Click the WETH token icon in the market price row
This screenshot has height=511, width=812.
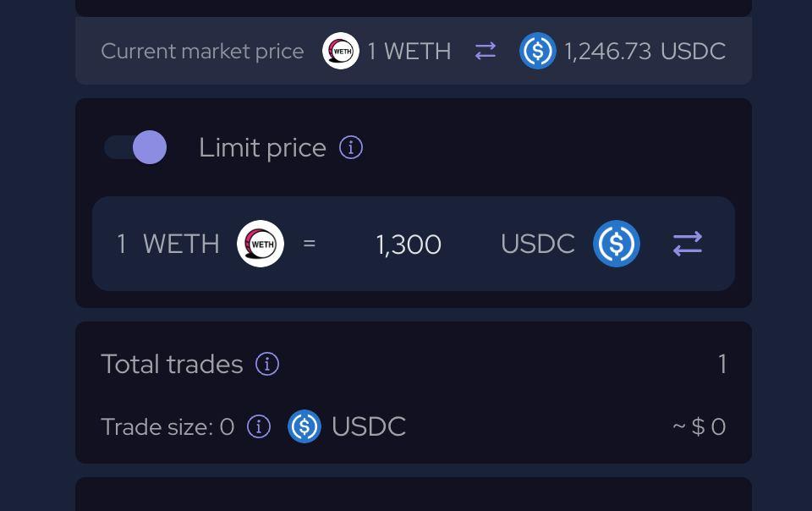point(341,51)
